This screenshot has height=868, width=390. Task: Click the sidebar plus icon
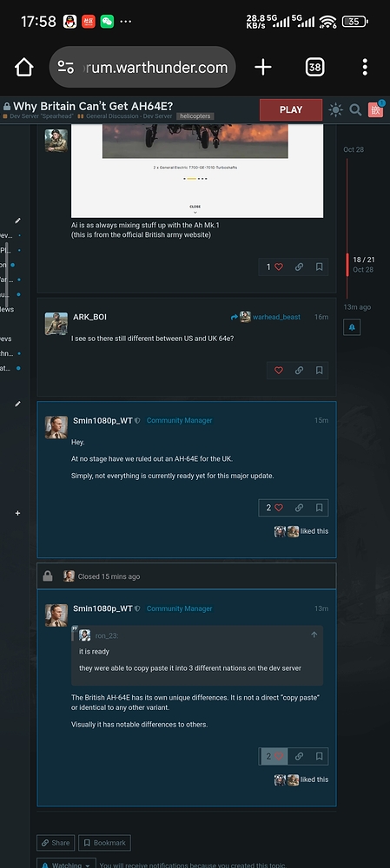(x=17, y=513)
